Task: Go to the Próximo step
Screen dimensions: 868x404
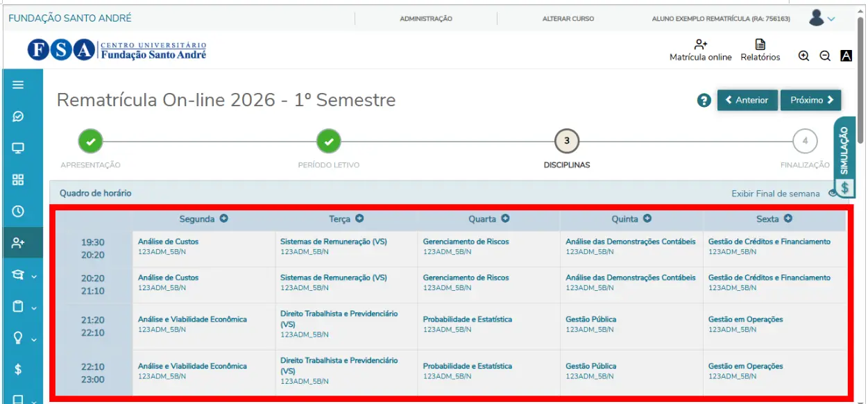Action: pyautogui.click(x=810, y=100)
